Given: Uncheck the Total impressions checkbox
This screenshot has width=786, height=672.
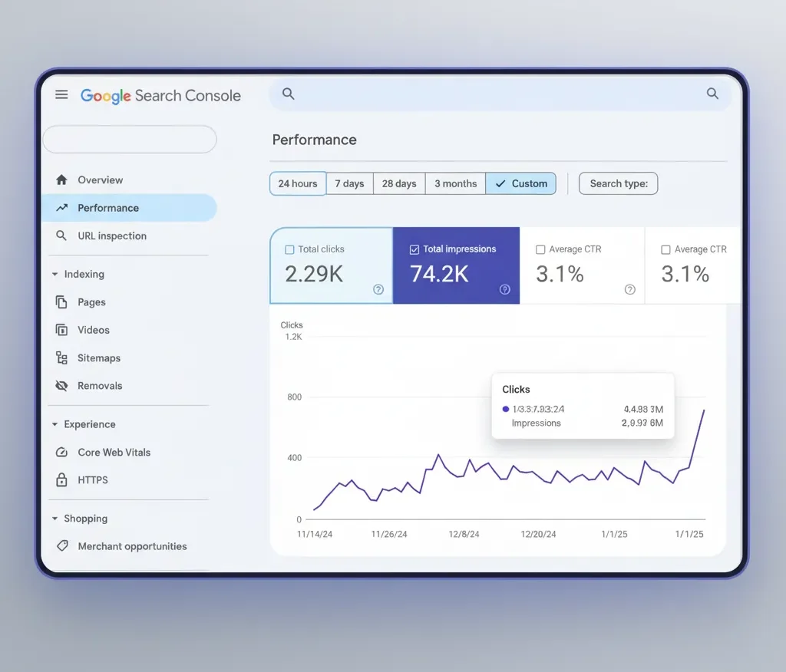Looking at the screenshot, I should pyautogui.click(x=414, y=249).
